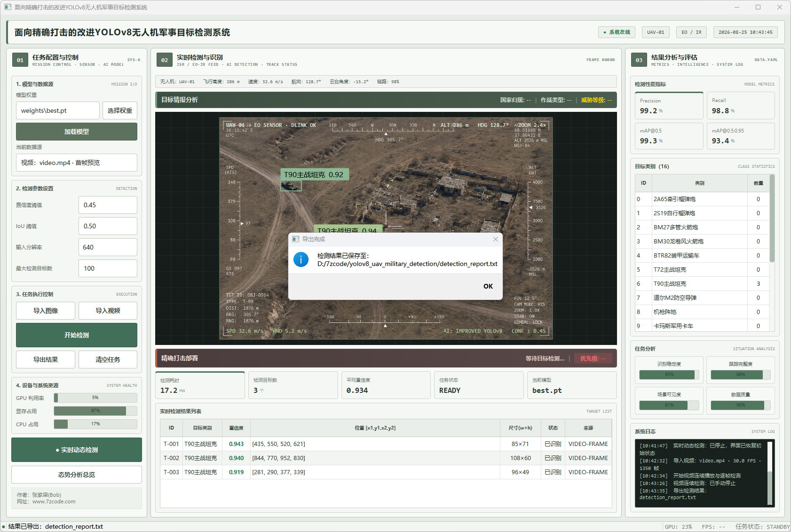Viewport: 791px width, 532px height.
Task: Focus the 模型权重 path field
Action: pos(58,110)
